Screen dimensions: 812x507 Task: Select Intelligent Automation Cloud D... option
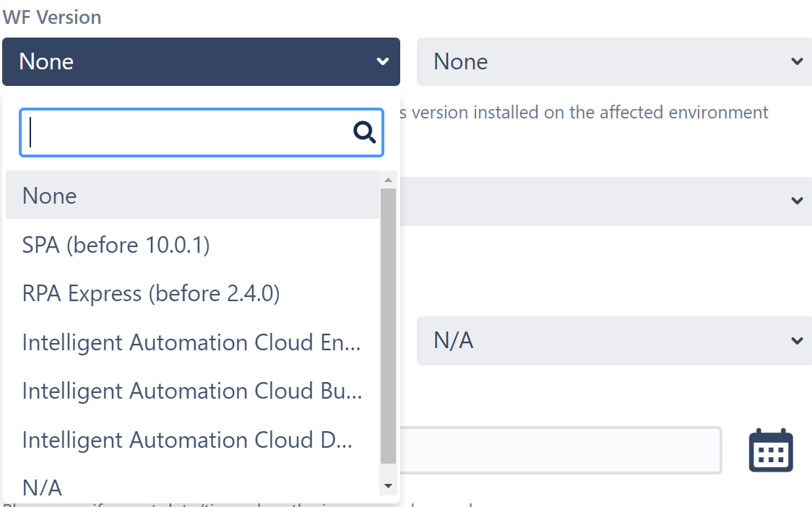click(193, 440)
